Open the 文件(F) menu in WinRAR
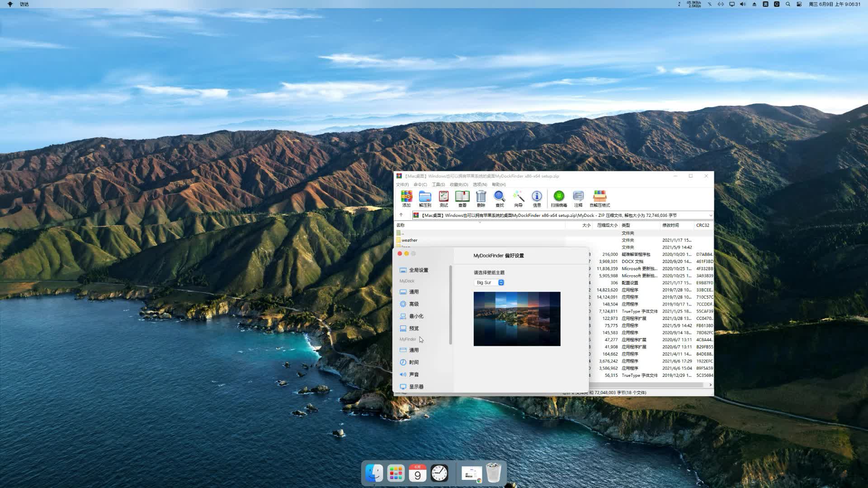868x488 pixels. pyautogui.click(x=402, y=184)
